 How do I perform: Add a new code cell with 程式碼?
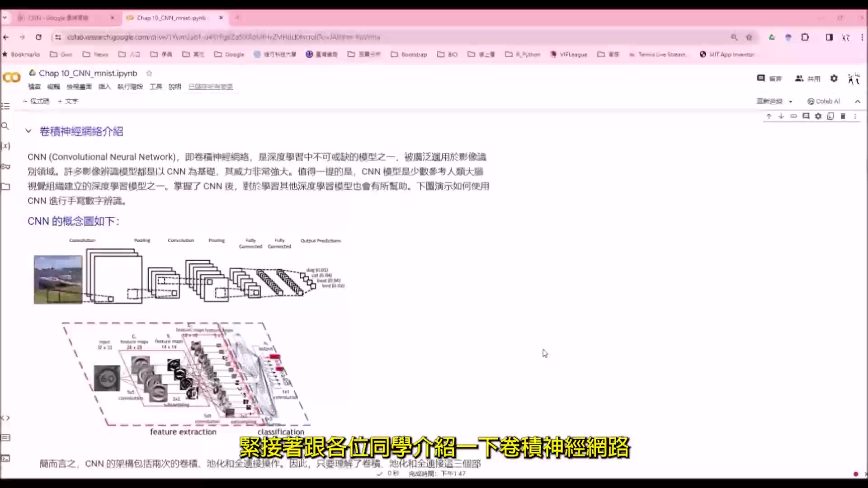coord(37,101)
